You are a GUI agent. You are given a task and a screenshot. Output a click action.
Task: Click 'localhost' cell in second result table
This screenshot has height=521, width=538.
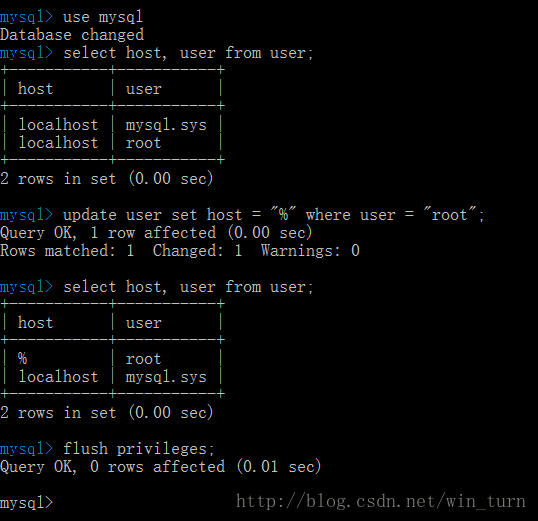tap(58, 377)
